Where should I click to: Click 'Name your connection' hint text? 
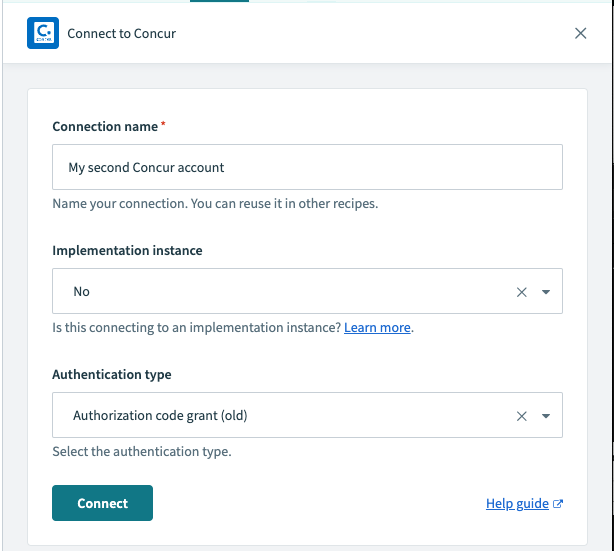point(215,204)
